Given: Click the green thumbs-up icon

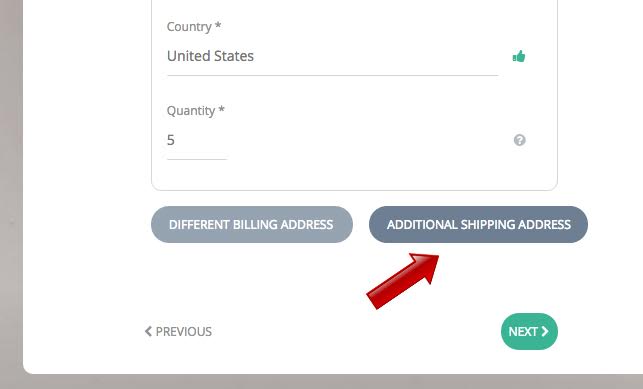Looking at the screenshot, I should tap(519, 56).
